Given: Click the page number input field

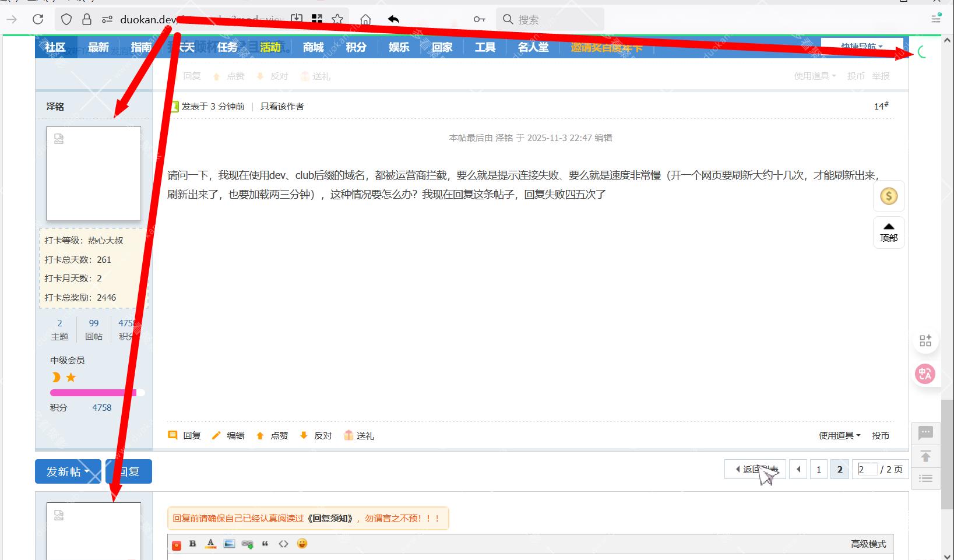Looking at the screenshot, I should (x=867, y=469).
